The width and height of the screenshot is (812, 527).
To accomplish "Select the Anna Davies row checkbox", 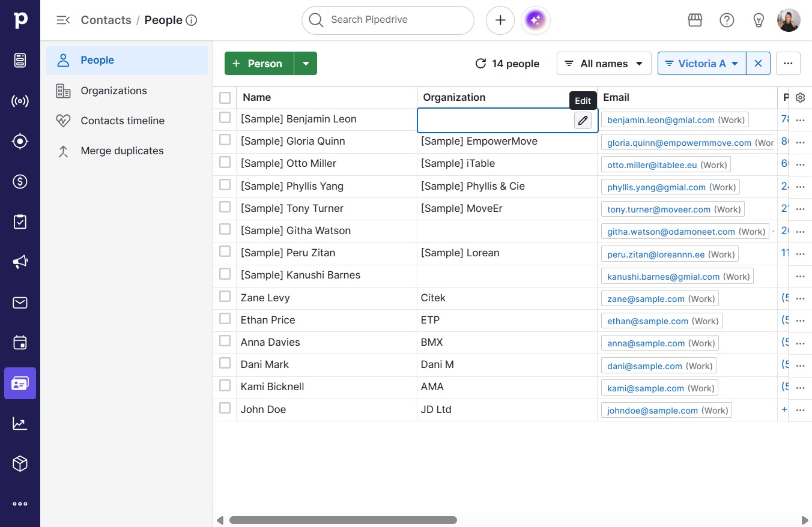I will (x=225, y=340).
